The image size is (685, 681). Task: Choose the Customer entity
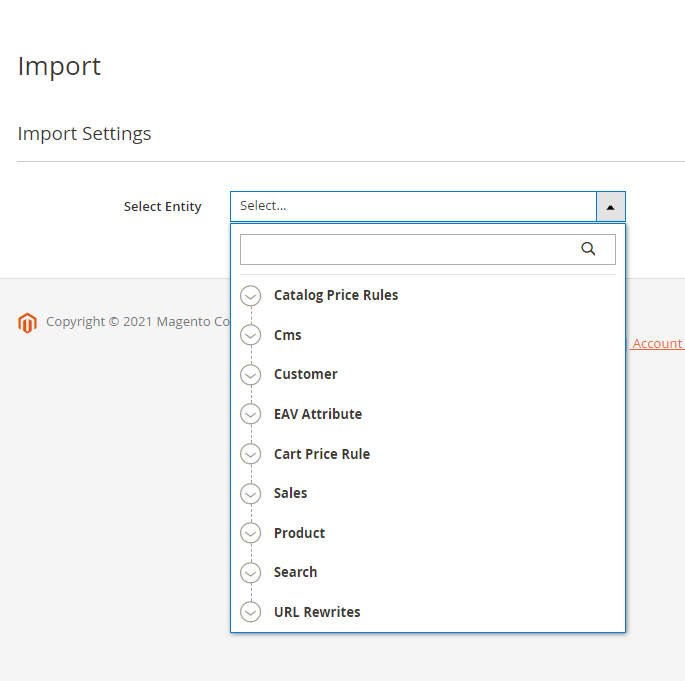(x=305, y=374)
